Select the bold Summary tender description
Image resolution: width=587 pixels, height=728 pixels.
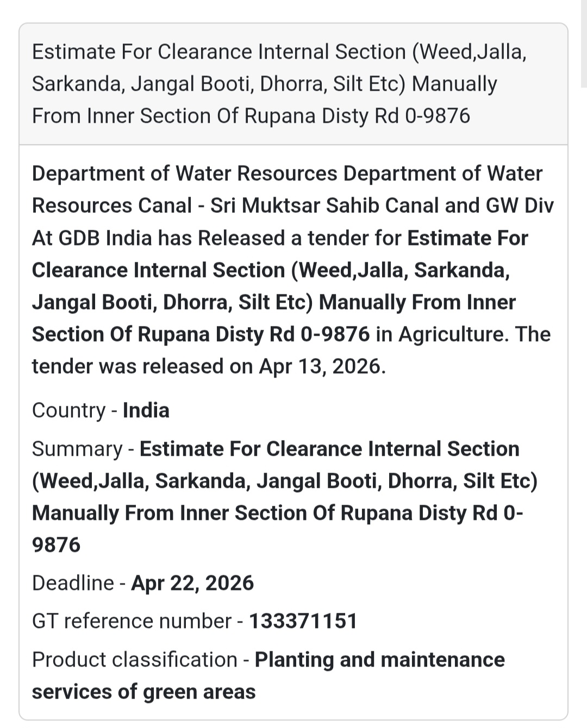(x=284, y=497)
